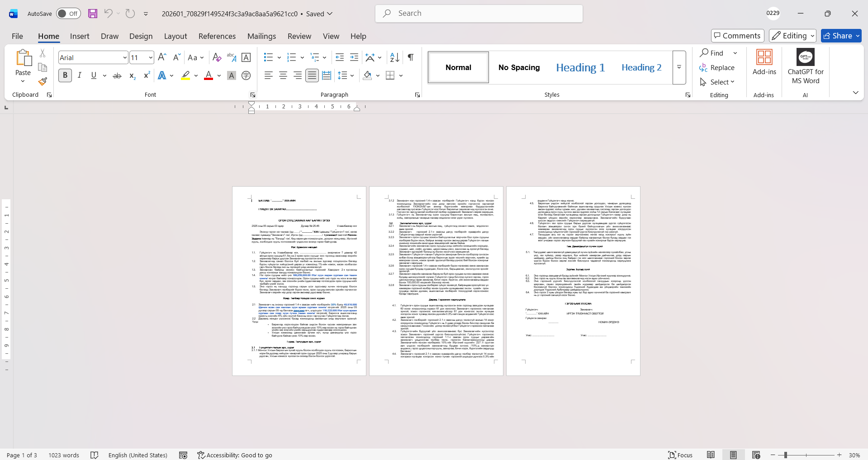Click the Clear All Formatting icon
This screenshot has height=460, width=868.
(217, 57)
